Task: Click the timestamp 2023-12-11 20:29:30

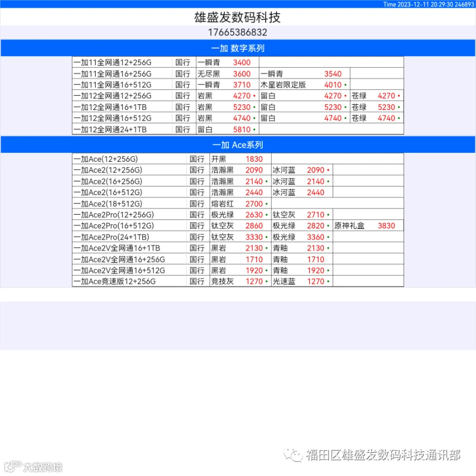Action: click(x=425, y=4)
